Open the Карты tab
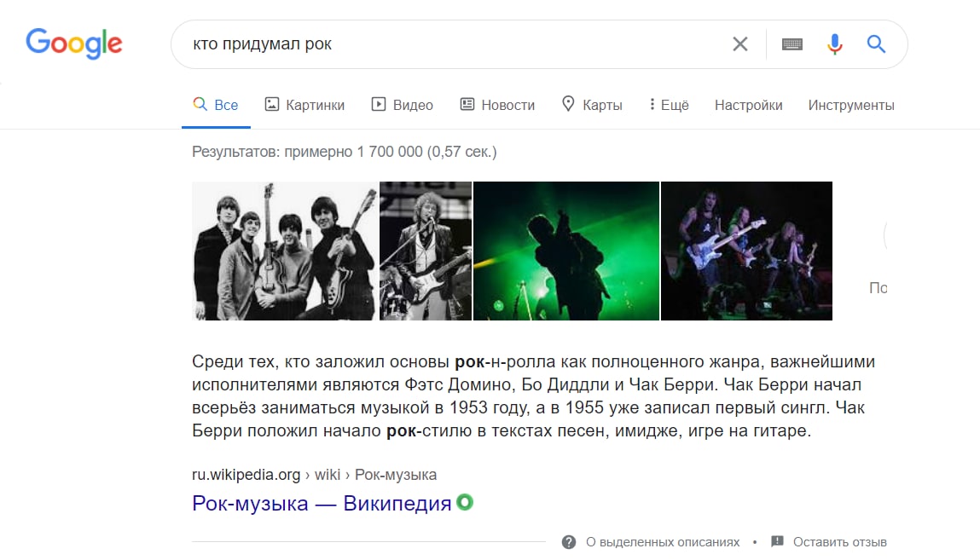 pyautogui.click(x=592, y=105)
